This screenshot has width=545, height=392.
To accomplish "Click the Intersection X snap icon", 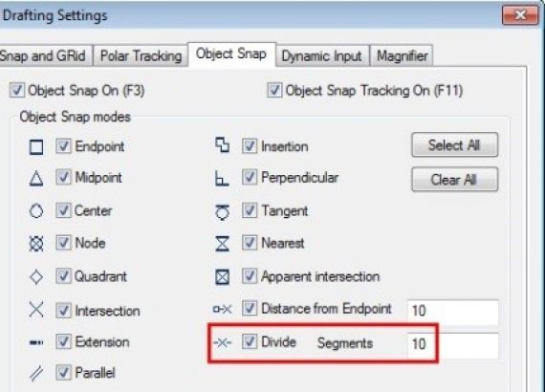I will coord(36,309).
